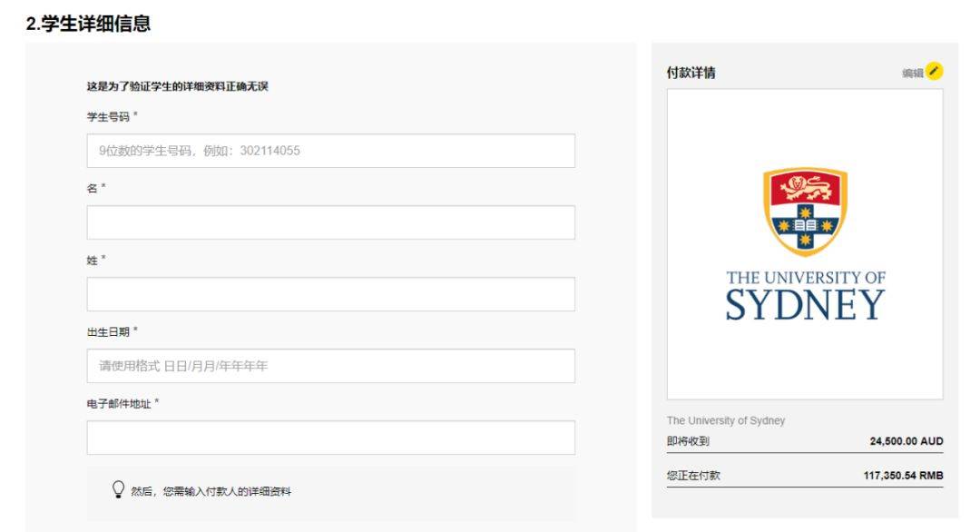This screenshot has width=980, height=532.
Task: Click the 电子邮件地址 email input field
Action: point(330,438)
